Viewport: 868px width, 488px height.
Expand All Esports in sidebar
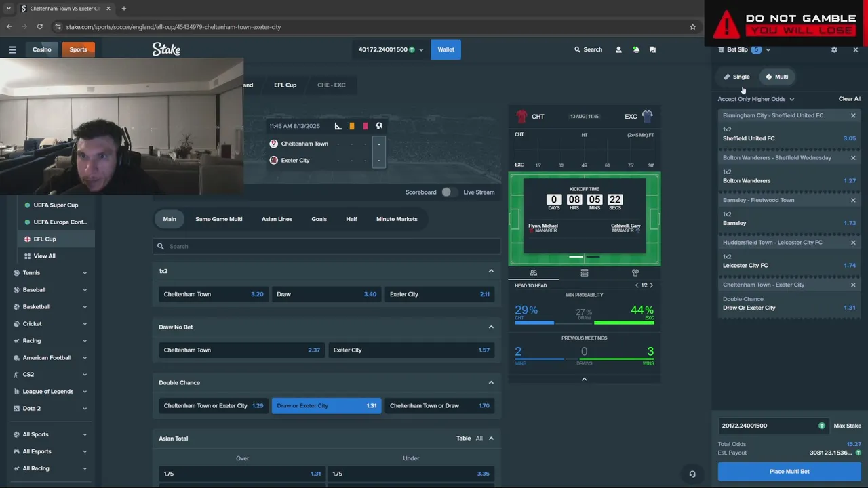(x=85, y=451)
